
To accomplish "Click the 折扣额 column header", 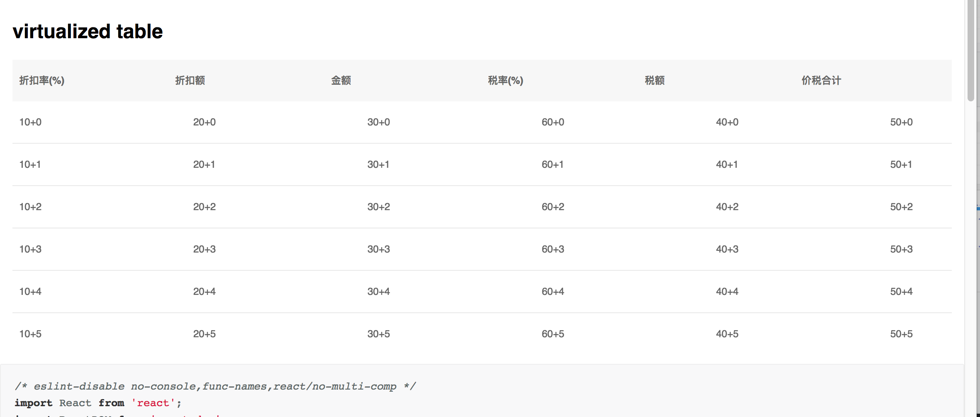I will (x=190, y=81).
